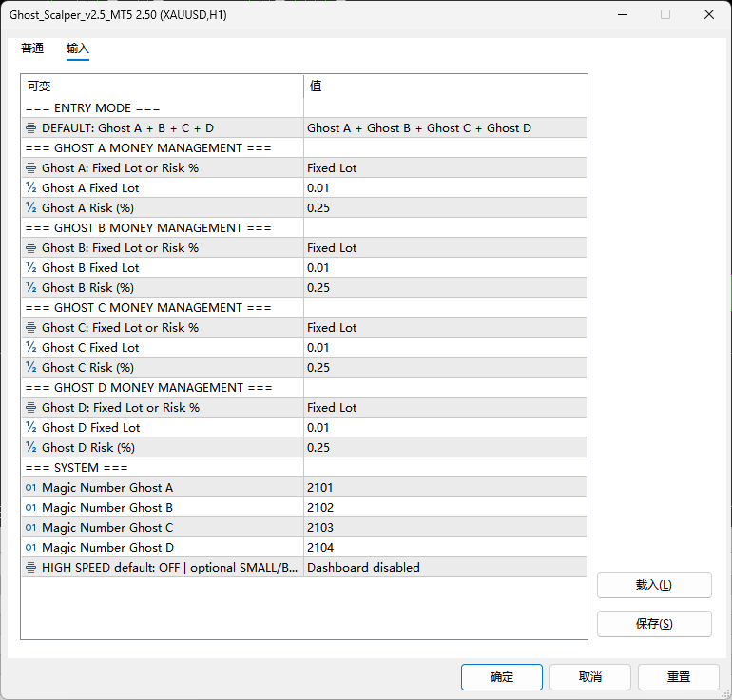Click the ½ icon beside Ghost D Fixed Lot
This screenshot has width=732, height=700.
point(30,427)
